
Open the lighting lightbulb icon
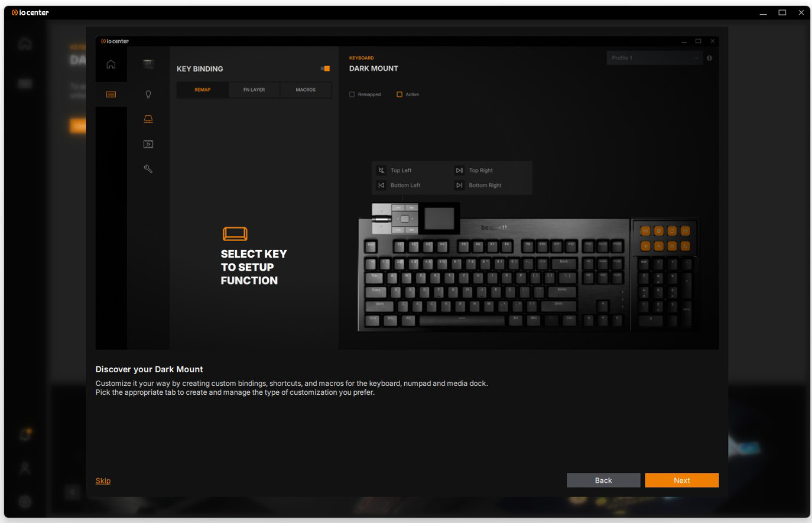click(x=148, y=94)
